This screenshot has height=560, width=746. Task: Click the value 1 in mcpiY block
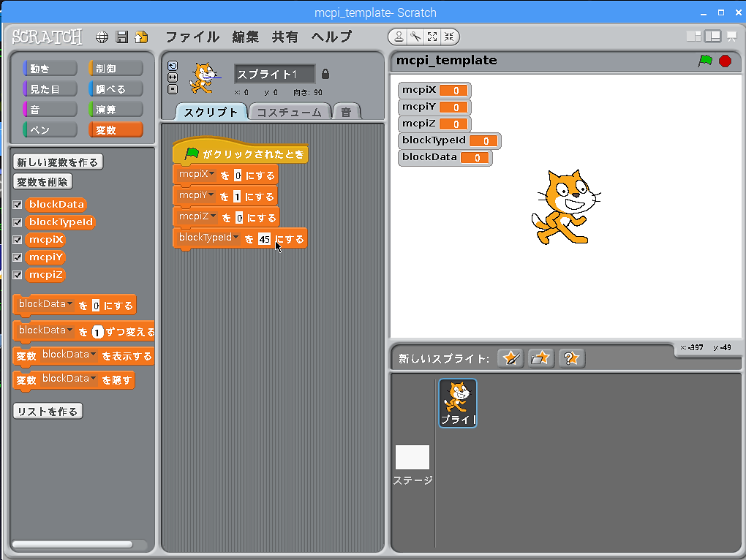point(237,197)
